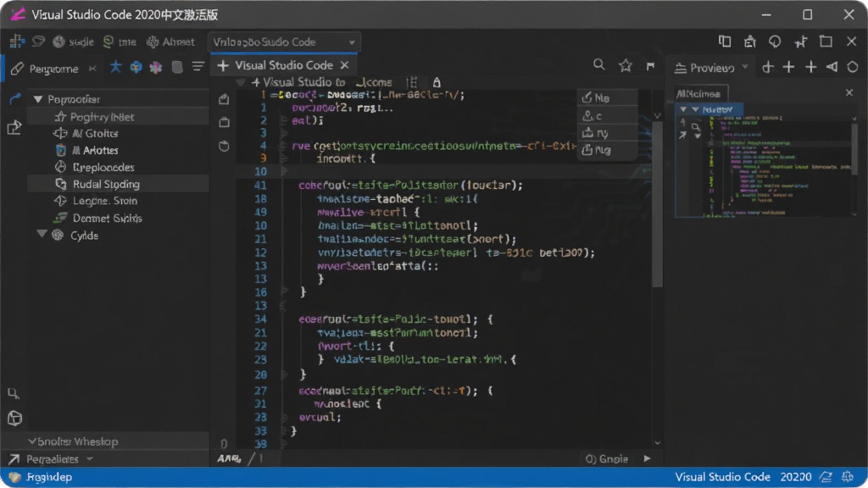Screen dimensions: 868x488
Task: Click the flag icon next to the star outline
Action: (650, 66)
